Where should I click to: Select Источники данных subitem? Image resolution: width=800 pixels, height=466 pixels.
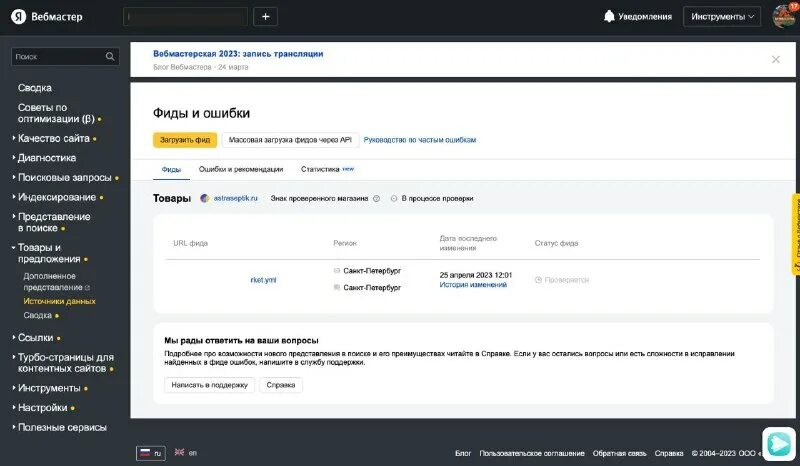pos(59,301)
